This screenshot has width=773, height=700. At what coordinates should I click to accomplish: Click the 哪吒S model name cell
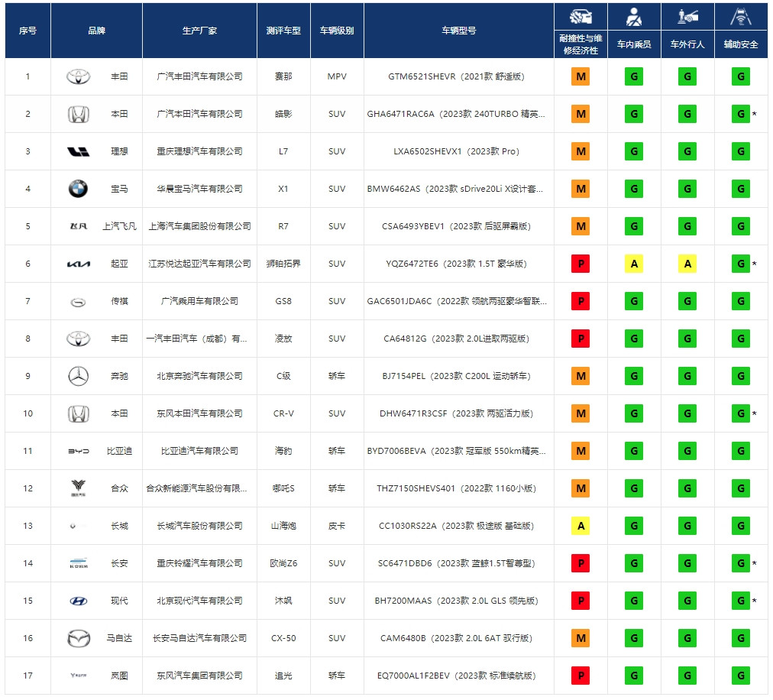click(x=283, y=488)
